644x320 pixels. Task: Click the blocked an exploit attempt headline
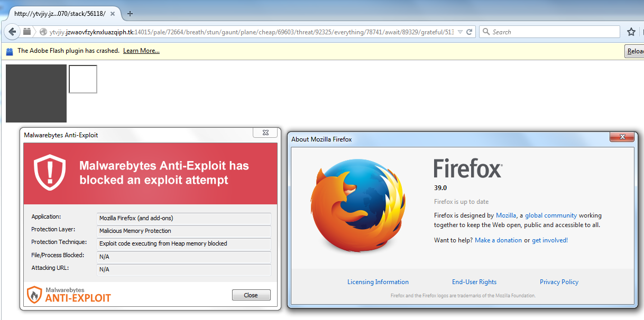(x=164, y=173)
